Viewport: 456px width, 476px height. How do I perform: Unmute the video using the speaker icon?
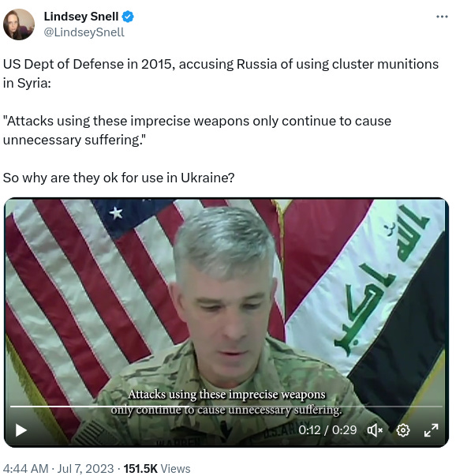pos(375,430)
